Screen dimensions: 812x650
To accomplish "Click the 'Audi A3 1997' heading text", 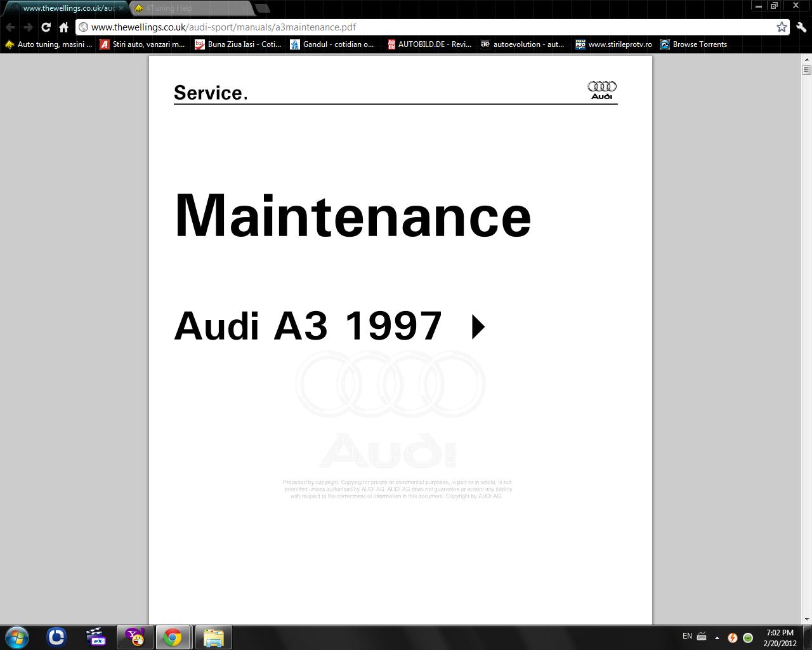I will (308, 326).
